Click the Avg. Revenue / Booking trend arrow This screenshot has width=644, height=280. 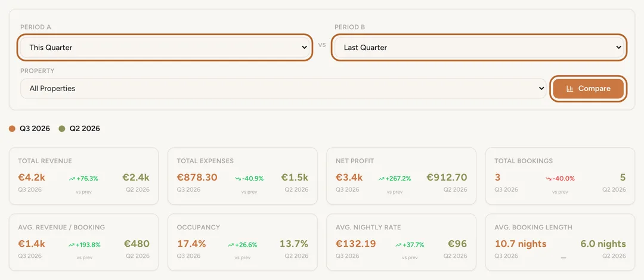pyautogui.click(x=72, y=245)
